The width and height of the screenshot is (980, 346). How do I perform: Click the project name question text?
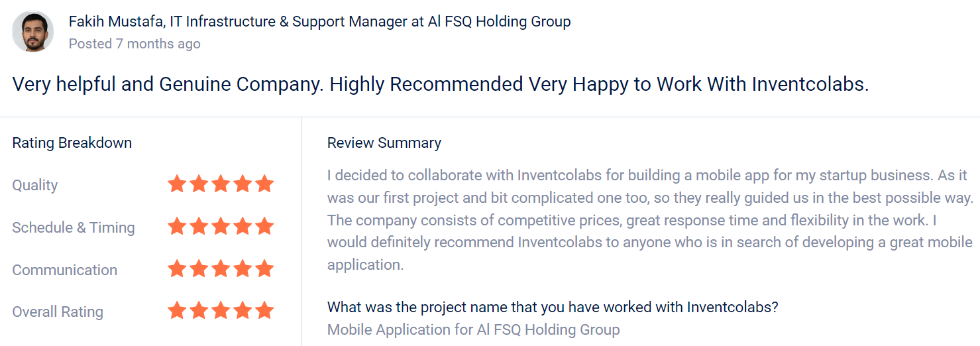[553, 308]
